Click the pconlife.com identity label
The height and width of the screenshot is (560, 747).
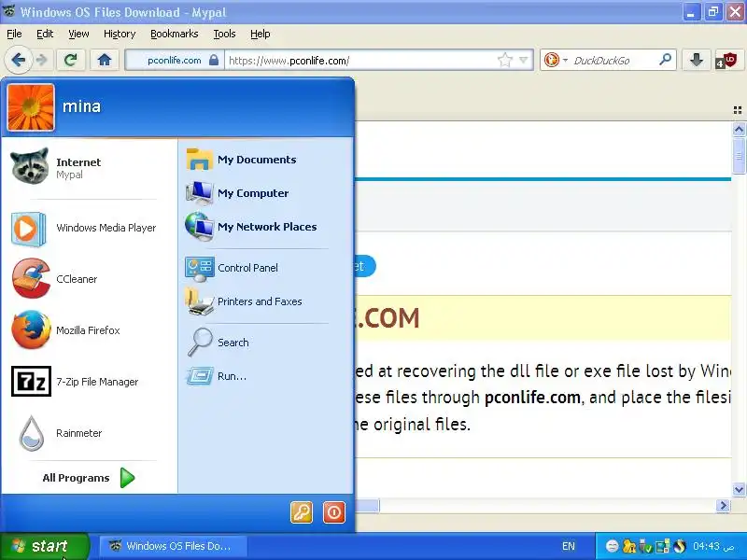point(174,61)
